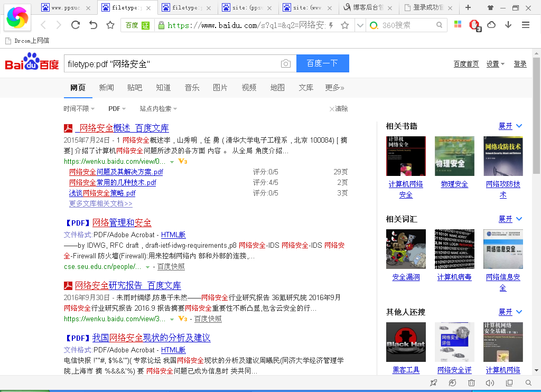Open the HTML版 link under 网络管理和安全

[x=173, y=235]
